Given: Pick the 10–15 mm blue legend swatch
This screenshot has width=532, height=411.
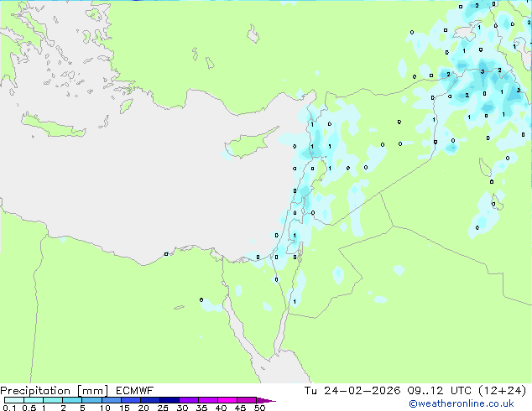Looking at the screenshot, I should [x=111, y=400].
